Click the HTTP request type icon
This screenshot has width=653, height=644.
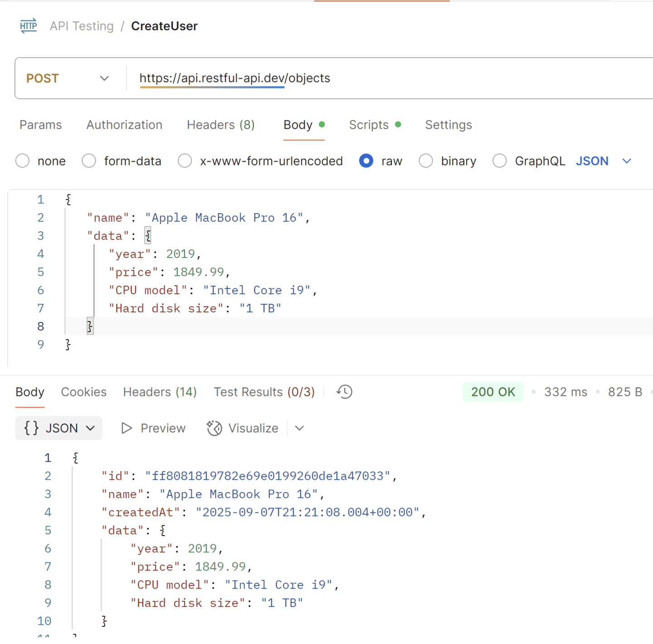tap(28, 26)
